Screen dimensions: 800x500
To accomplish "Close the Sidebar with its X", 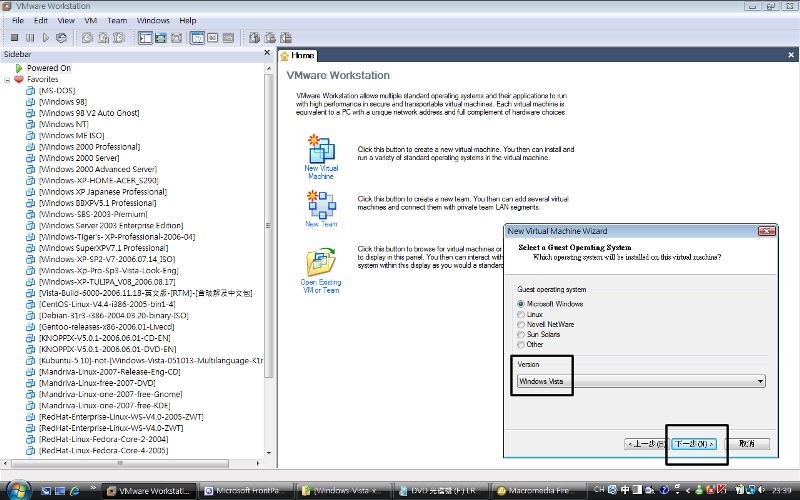I will [267, 53].
